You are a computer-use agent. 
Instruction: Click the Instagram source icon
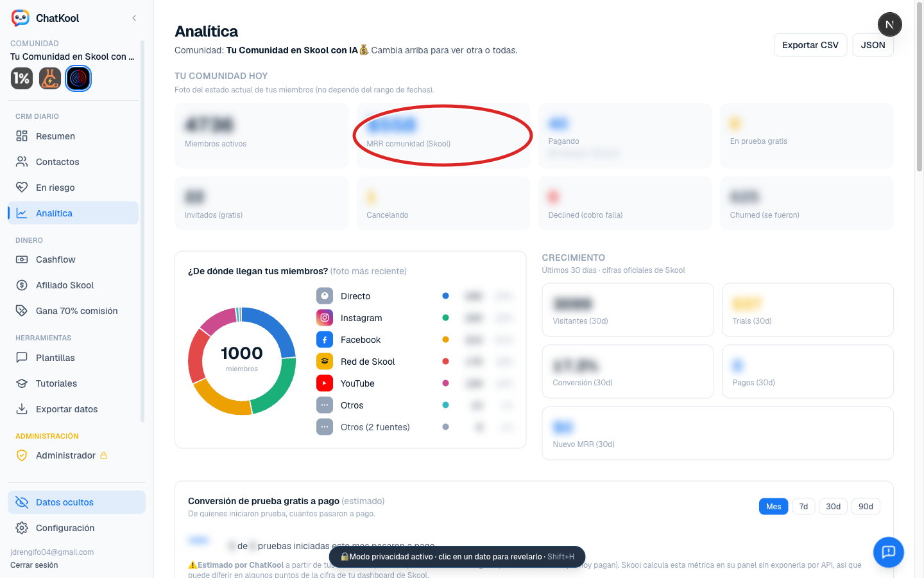click(x=325, y=318)
